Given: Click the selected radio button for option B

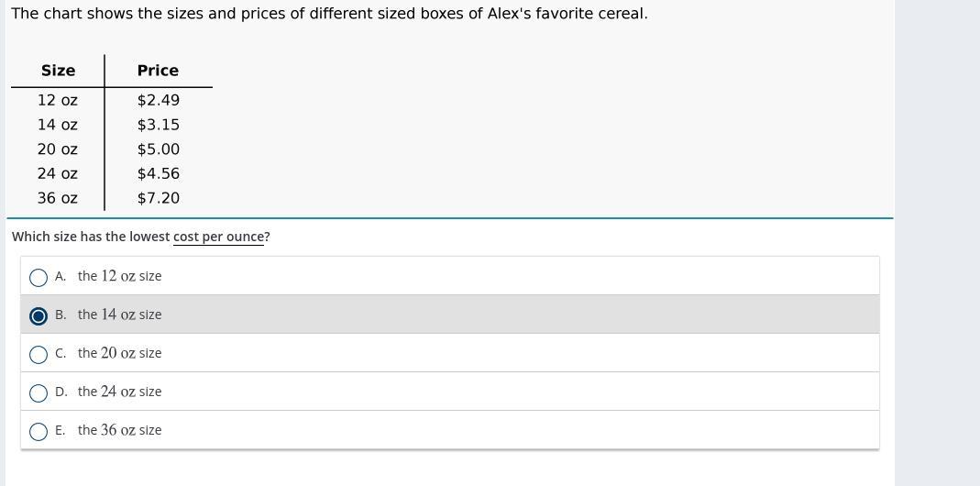Looking at the screenshot, I should pyautogui.click(x=39, y=315).
